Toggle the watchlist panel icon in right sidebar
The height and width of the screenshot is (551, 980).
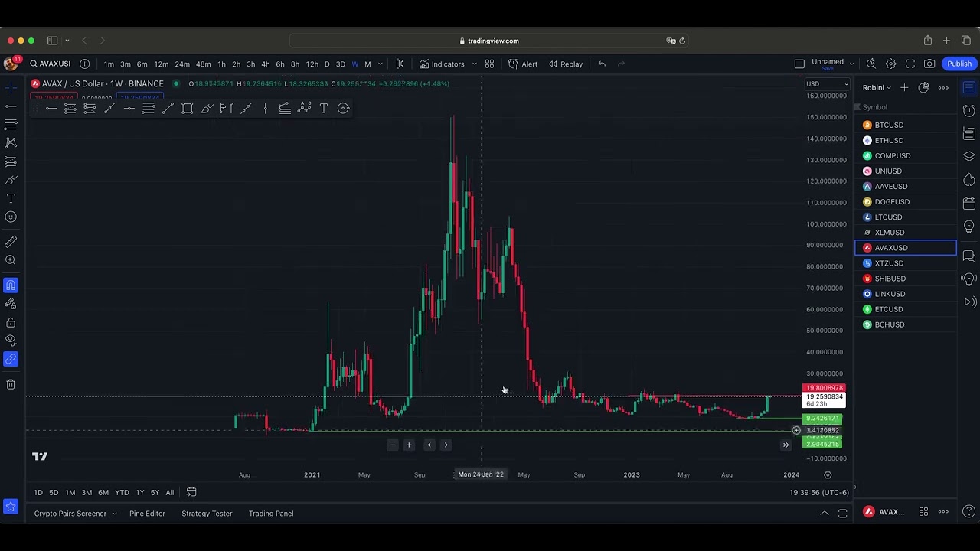969,88
